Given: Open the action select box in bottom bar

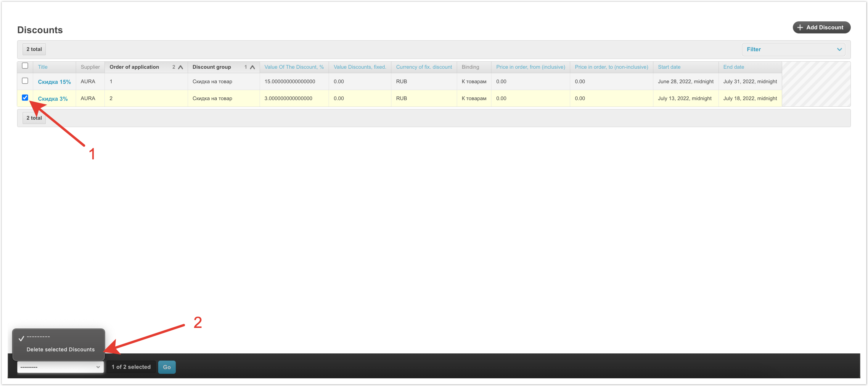Looking at the screenshot, I should tap(60, 367).
